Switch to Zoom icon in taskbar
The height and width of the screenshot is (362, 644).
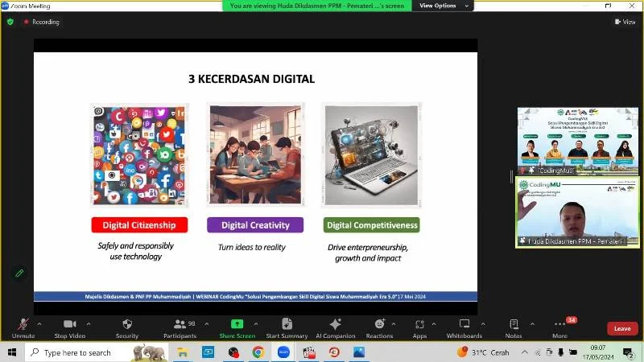pos(283,352)
